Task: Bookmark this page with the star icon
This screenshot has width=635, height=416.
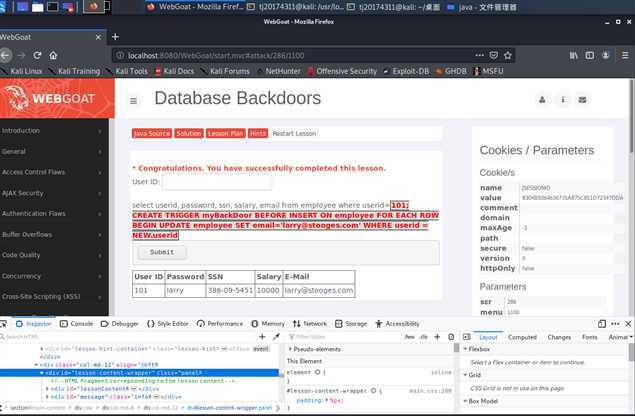Action: 508,55
